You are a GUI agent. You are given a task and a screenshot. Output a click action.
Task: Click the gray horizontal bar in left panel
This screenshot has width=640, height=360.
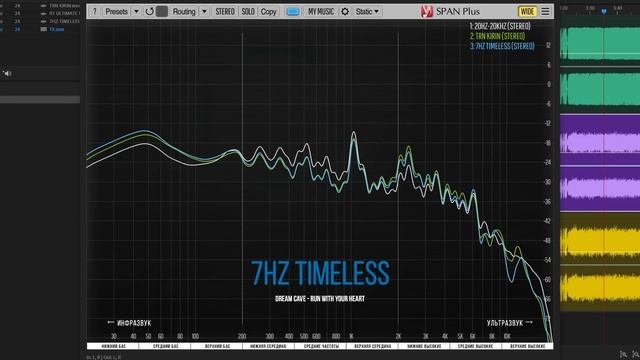40,100
